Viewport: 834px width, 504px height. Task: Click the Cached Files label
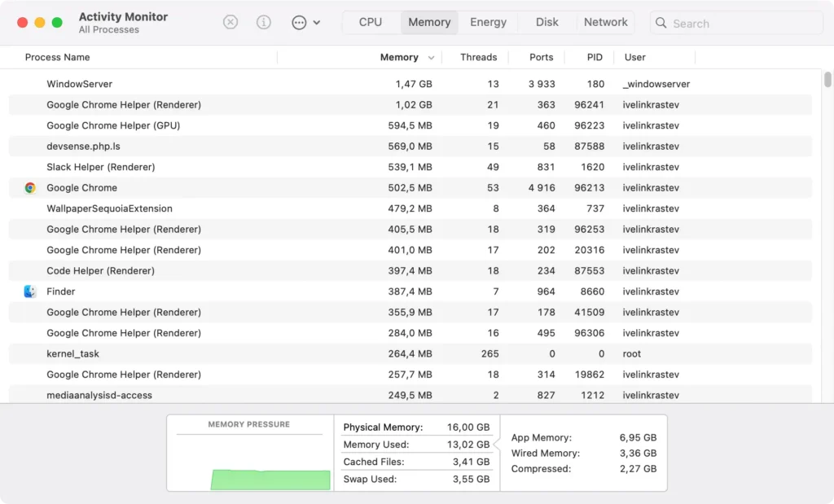[x=373, y=462]
